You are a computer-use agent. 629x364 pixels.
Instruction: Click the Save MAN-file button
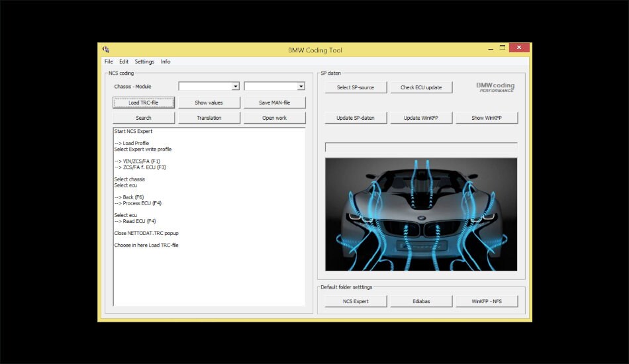(x=274, y=103)
